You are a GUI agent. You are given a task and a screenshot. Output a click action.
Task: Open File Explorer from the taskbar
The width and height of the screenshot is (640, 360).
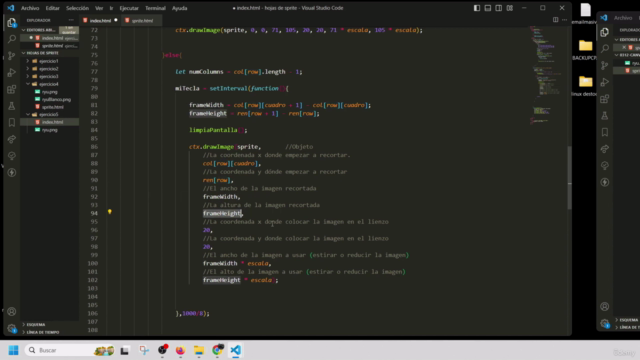pyautogui.click(x=199, y=350)
